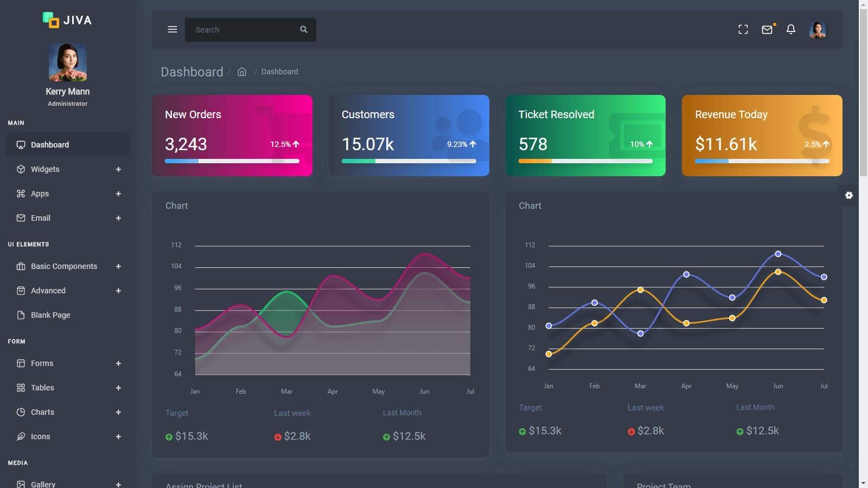Click the Mar data point on orange line
The image size is (868, 488).
tap(641, 290)
